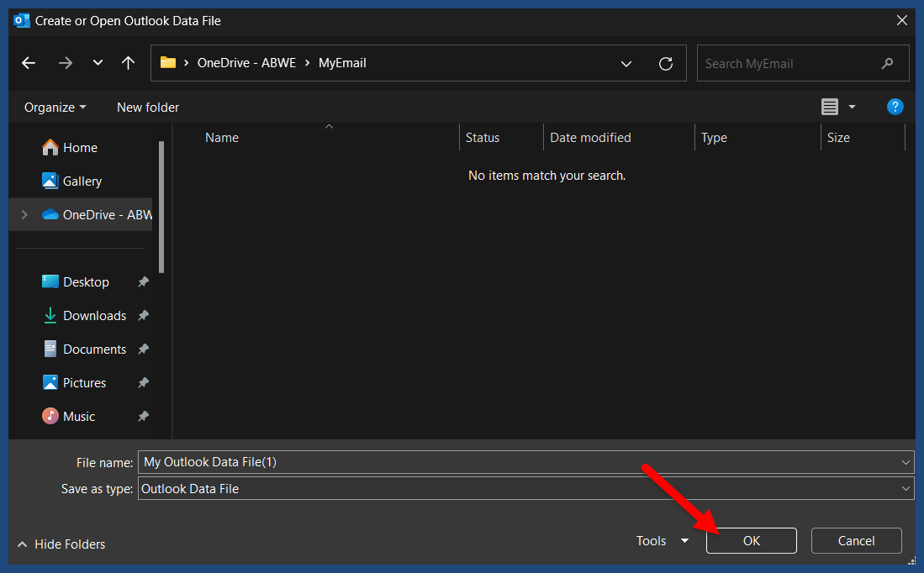Click the pin icon next to Desktop

click(143, 282)
